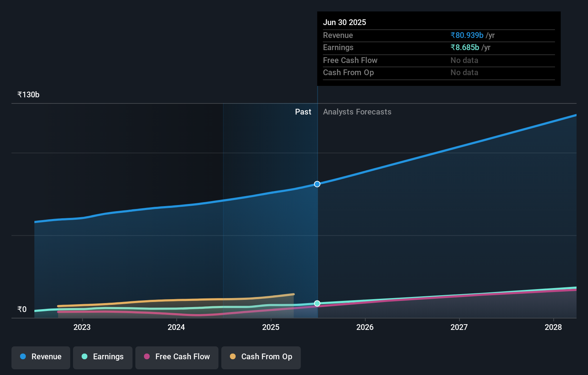Open the Cash From Op row in tooltip

click(x=348, y=72)
